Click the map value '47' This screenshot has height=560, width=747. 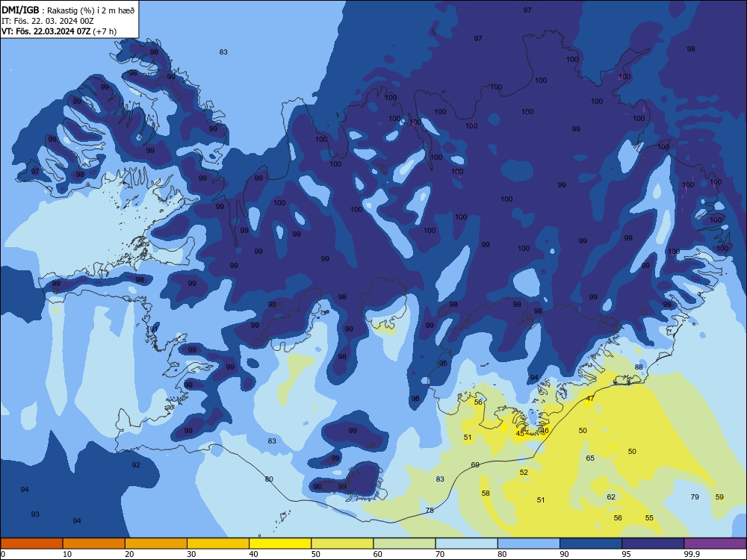590,399
